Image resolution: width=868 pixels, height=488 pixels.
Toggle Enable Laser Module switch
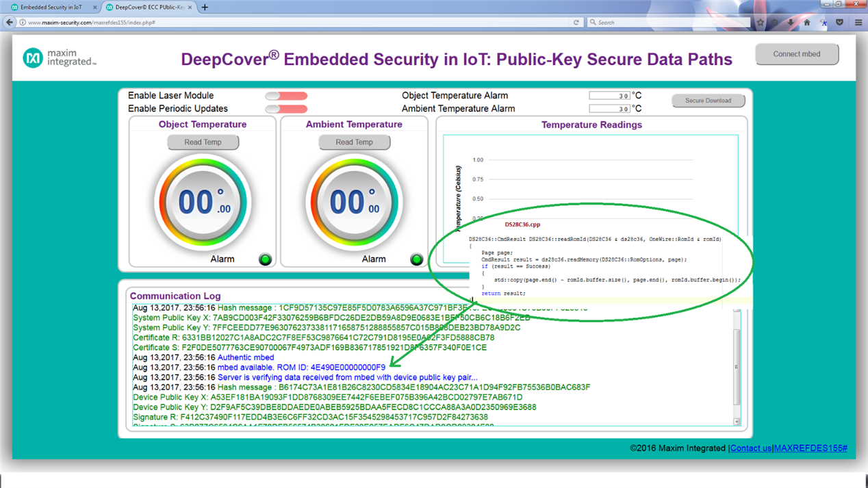tap(286, 96)
